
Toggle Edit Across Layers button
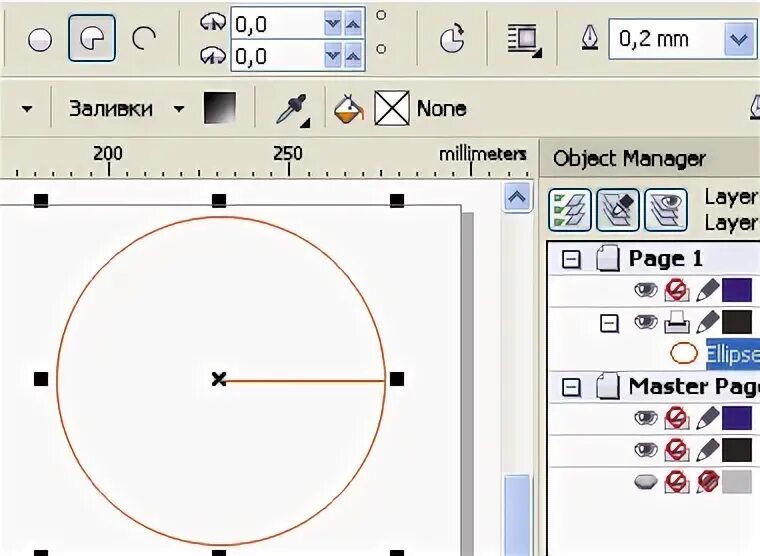tap(618, 210)
